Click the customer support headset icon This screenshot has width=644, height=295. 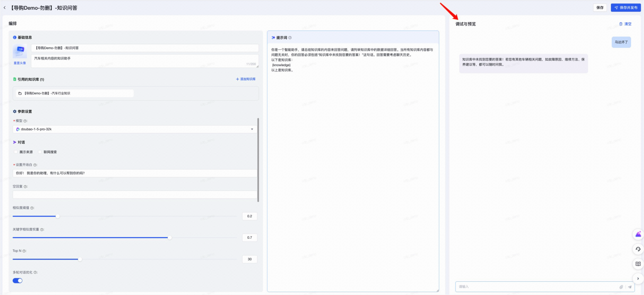pyautogui.click(x=638, y=249)
